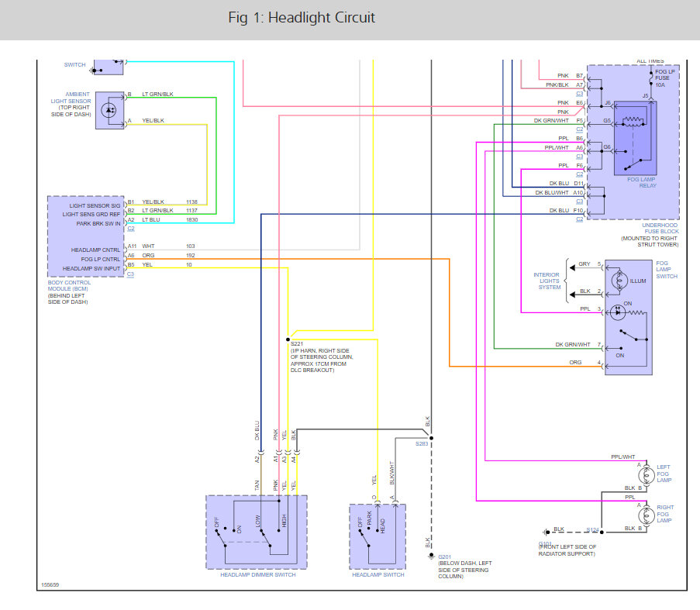Click the left fog lamp bulb symbol
700x610 pixels.
(646, 476)
